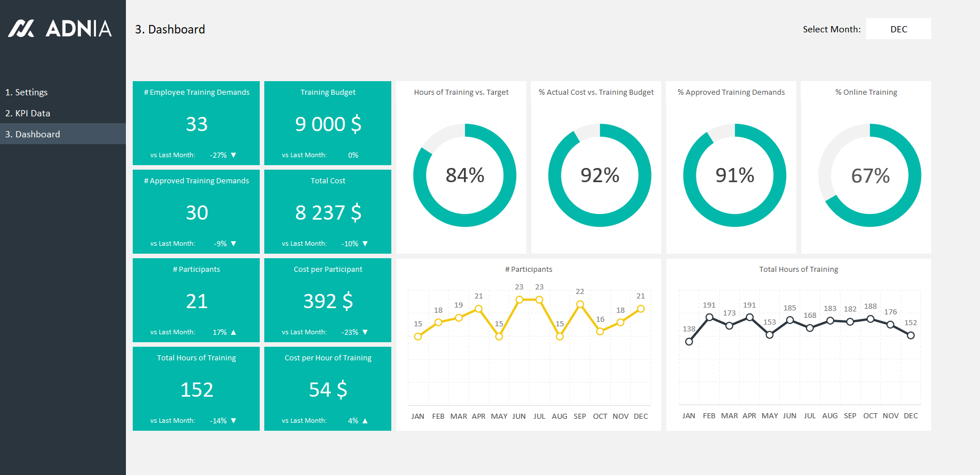The height and width of the screenshot is (475, 980).
Task: Click the Total Cost 8 237 $ value
Action: point(328,212)
